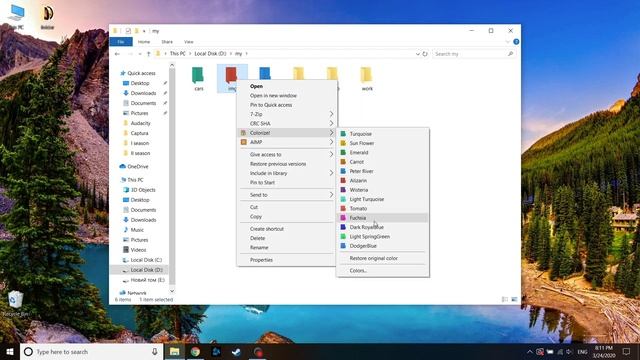
Task: Open the File ribbon tab
Action: pos(121,42)
